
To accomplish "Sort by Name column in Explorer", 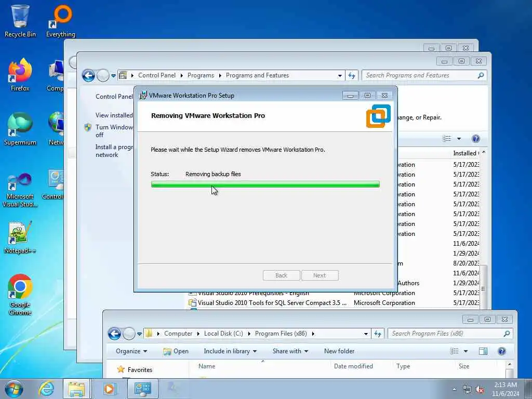I will (207, 366).
